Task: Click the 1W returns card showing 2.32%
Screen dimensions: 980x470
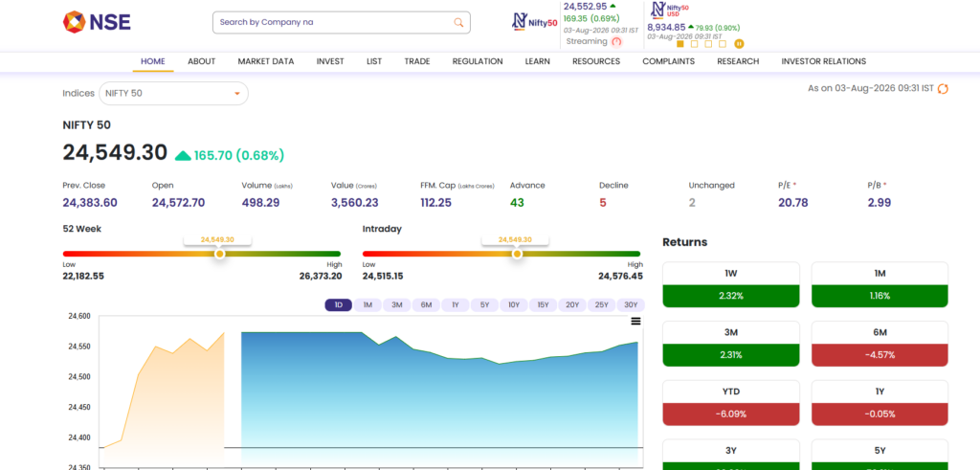Action: tap(730, 284)
